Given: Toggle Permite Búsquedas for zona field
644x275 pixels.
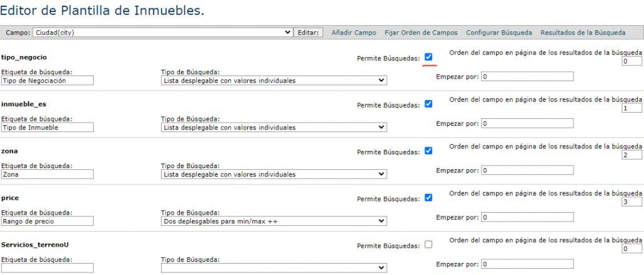Looking at the screenshot, I should click(428, 151).
